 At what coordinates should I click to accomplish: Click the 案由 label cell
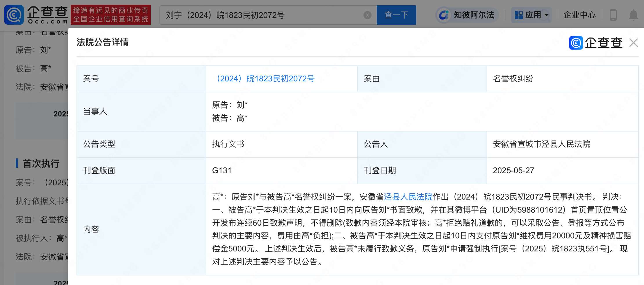coord(422,79)
